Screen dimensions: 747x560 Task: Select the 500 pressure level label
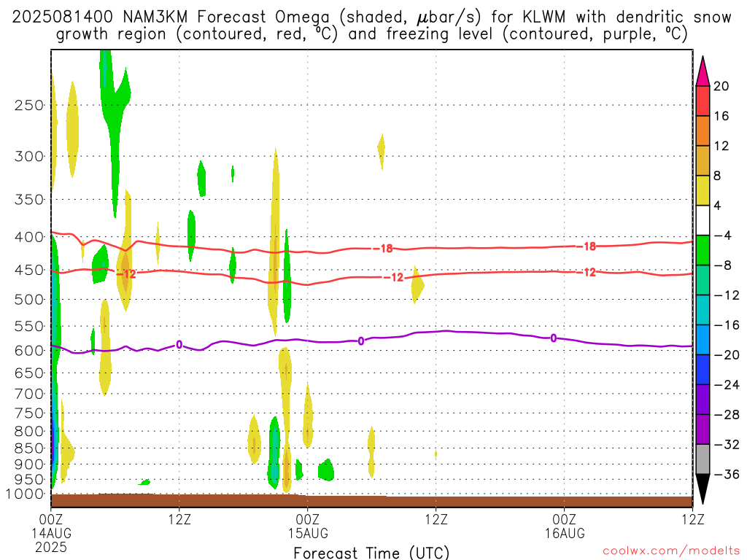(x=29, y=300)
